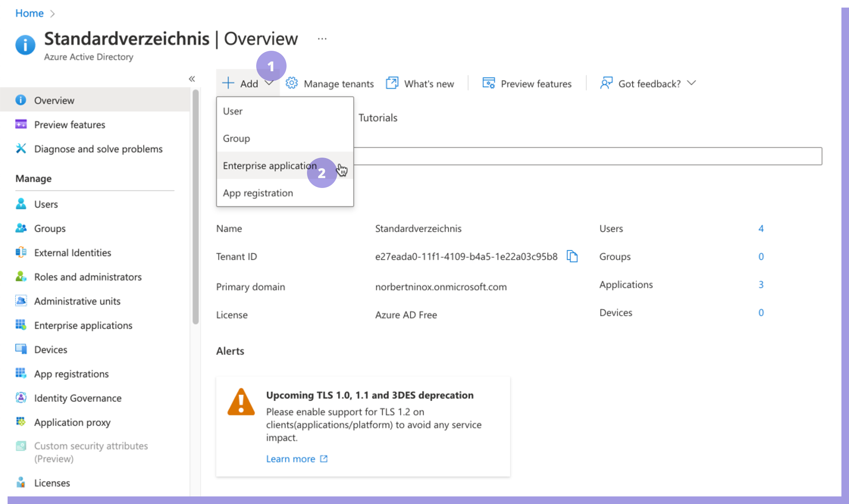Click the Identity Governance icon
849x504 pixels.
click(x=21, y=398)
